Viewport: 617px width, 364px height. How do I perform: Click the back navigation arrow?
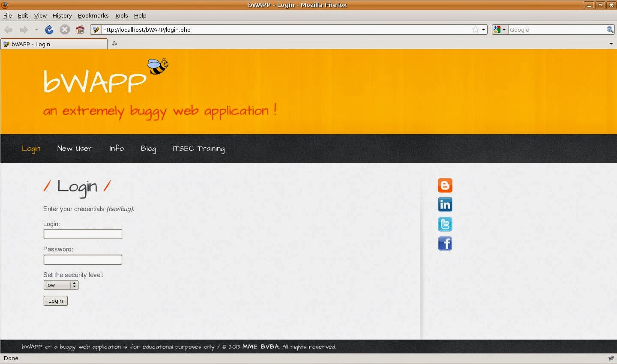8,30
